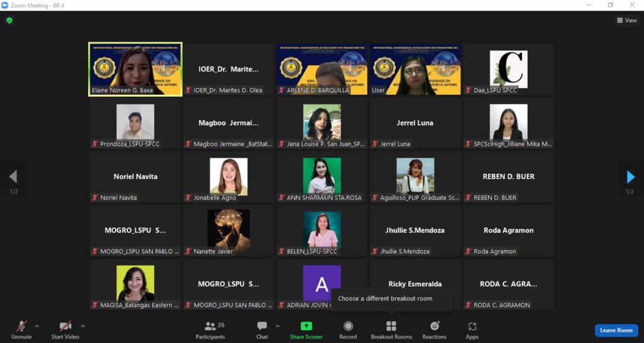Open the View layout menu

tap(627, 20)
